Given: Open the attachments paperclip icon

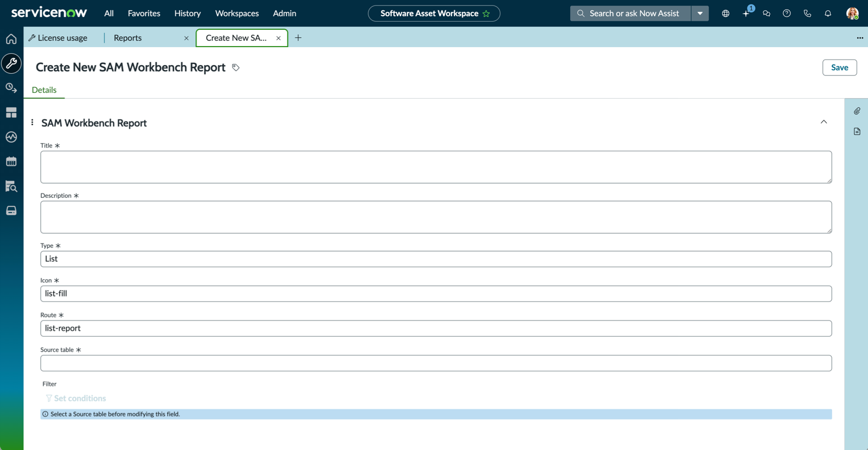Looking at the screenshot, I should click(857, 111).
